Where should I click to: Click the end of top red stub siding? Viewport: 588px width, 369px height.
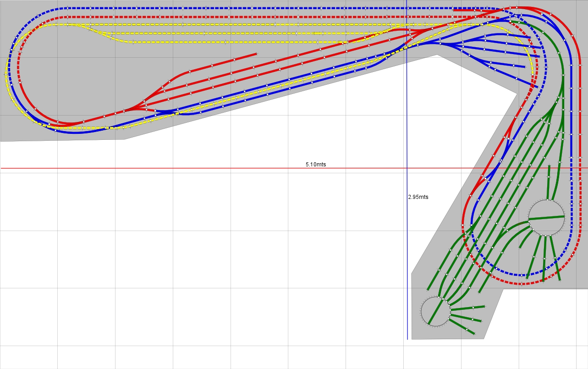255,54
